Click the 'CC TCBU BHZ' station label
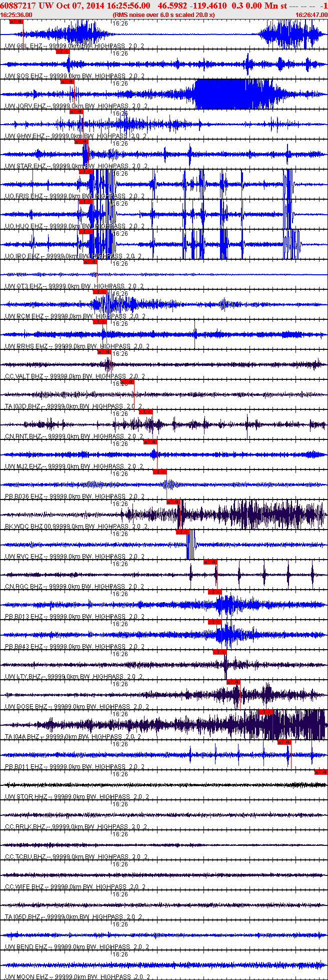328x980 pixels. pos(25,857)
